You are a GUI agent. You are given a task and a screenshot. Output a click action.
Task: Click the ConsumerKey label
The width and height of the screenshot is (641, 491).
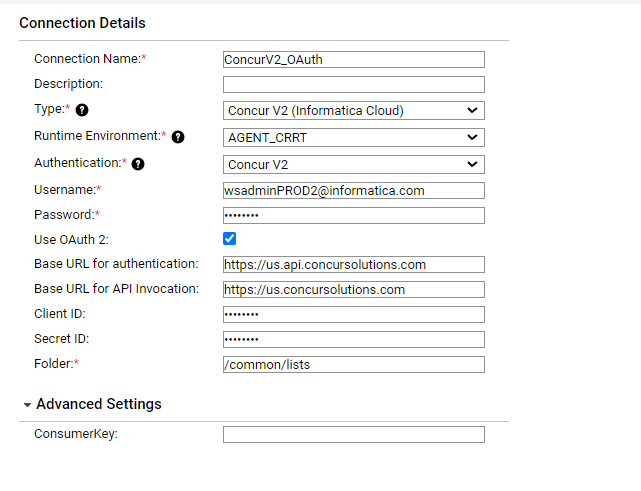click(76, 434)
